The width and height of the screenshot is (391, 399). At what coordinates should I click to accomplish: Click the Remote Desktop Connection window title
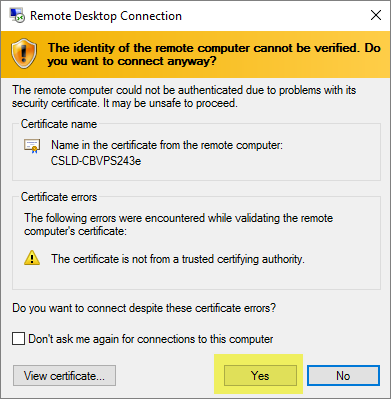(x=106, y=16)
